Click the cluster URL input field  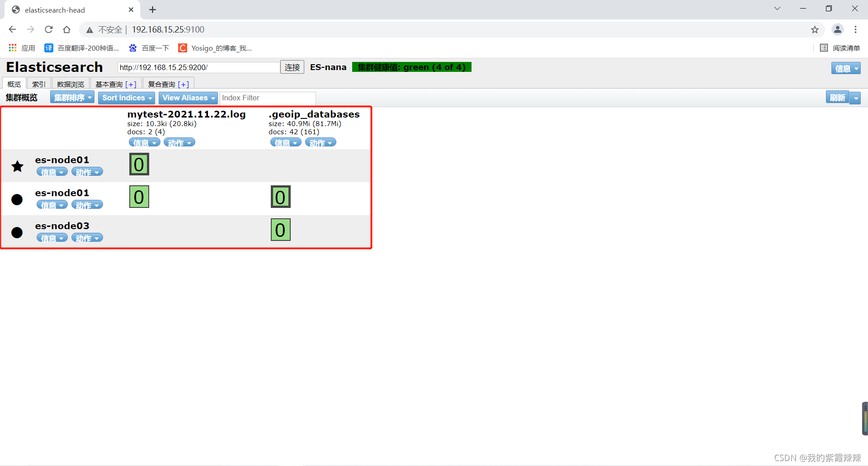point(198,67)
